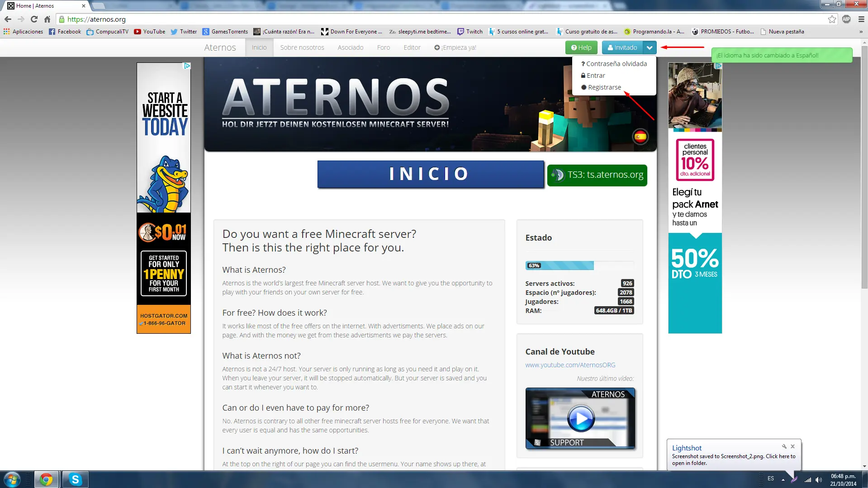Viewport: 868px width, 488px height.
Task: Close the Home | Aternos tab
Action: click(x=83, y=6)
